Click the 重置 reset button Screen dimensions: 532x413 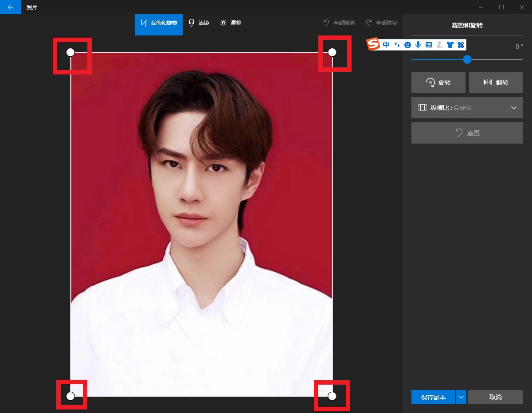(x=467, y=133)
